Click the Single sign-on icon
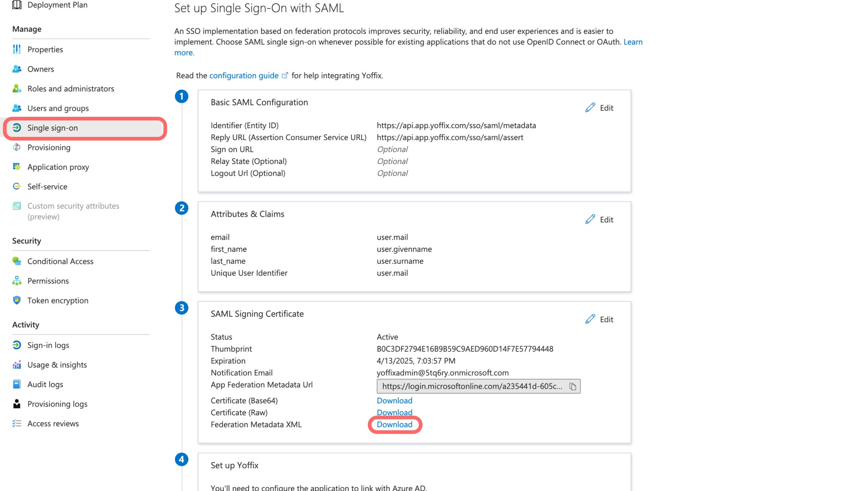The image size is (868, 491). [17, 128]
